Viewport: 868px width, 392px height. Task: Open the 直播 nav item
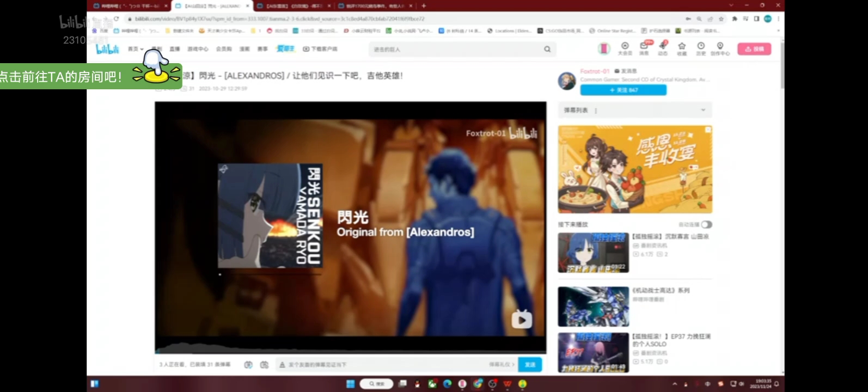(174, 49)
